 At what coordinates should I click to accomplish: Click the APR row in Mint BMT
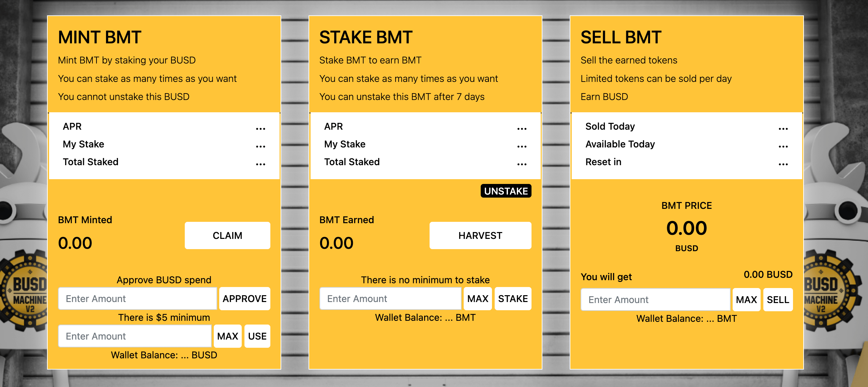pyautogui.click(x=164, y=127)
